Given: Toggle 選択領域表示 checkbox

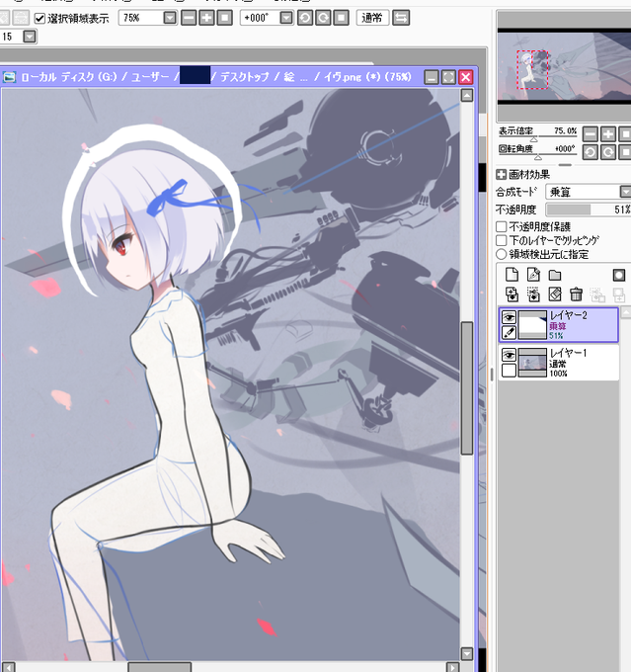Looking at the screenshot, I should 39,19.
